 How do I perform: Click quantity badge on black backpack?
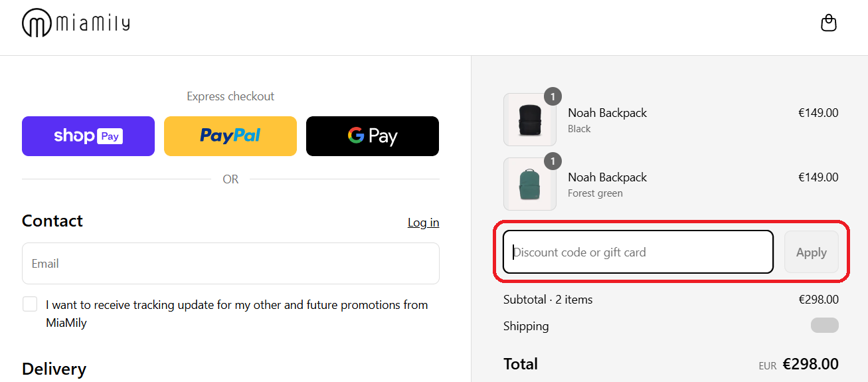553,97
